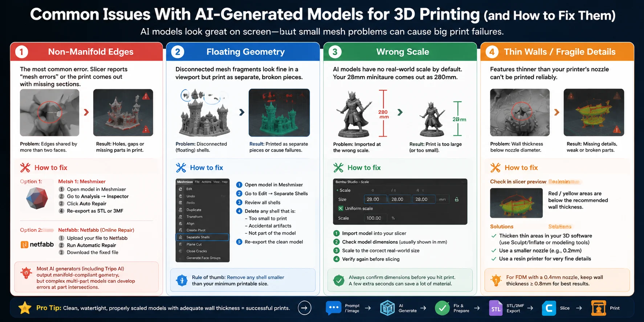Image resolution: width=644 pixels, height=322 pixels.
Task: Open the View menu in Meshmixer
Action: coord(216,182)
